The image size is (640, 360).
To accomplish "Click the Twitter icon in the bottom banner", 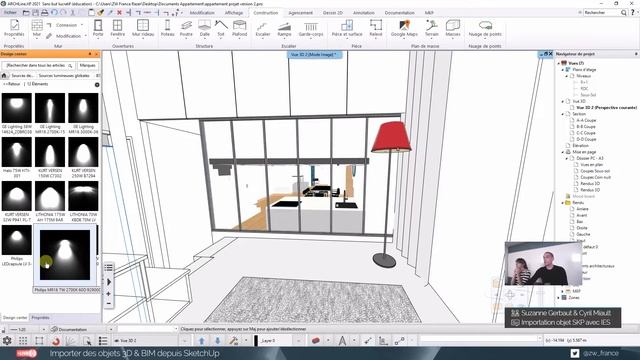I will (x=575, y=353).
